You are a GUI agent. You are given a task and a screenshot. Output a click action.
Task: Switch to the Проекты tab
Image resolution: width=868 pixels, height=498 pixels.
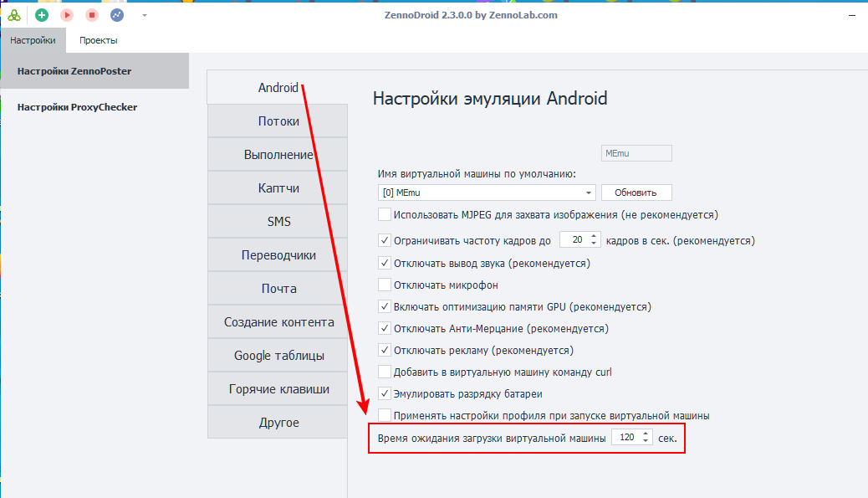point(98,40)
